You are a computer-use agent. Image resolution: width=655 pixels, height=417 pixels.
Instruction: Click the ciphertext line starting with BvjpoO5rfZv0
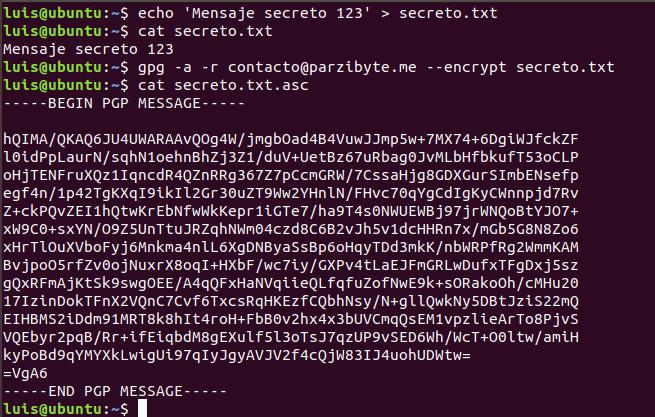pyautogui.click(x=291, y=265)
